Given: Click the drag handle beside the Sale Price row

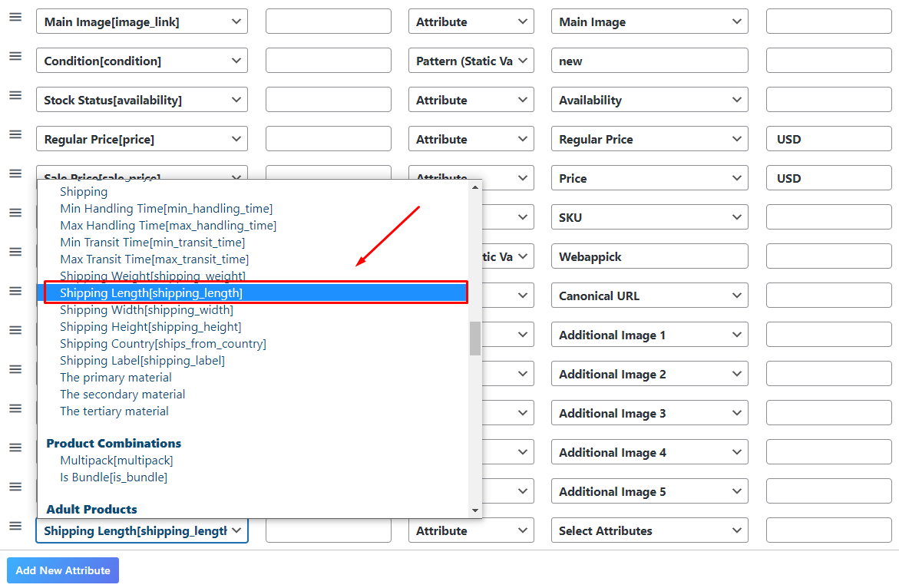Looking at the screenshot, I should (x=15, y=173).
